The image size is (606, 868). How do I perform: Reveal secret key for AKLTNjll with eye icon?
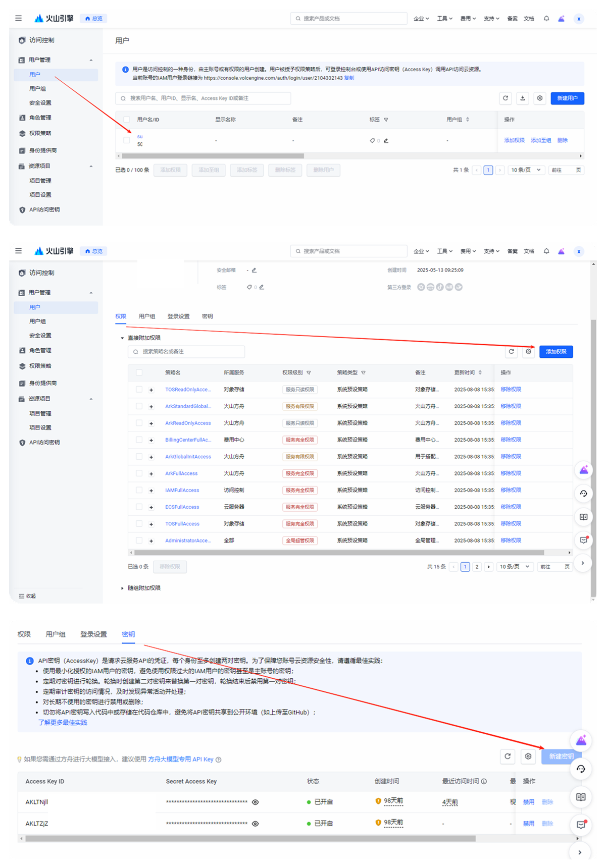(256, 802)
